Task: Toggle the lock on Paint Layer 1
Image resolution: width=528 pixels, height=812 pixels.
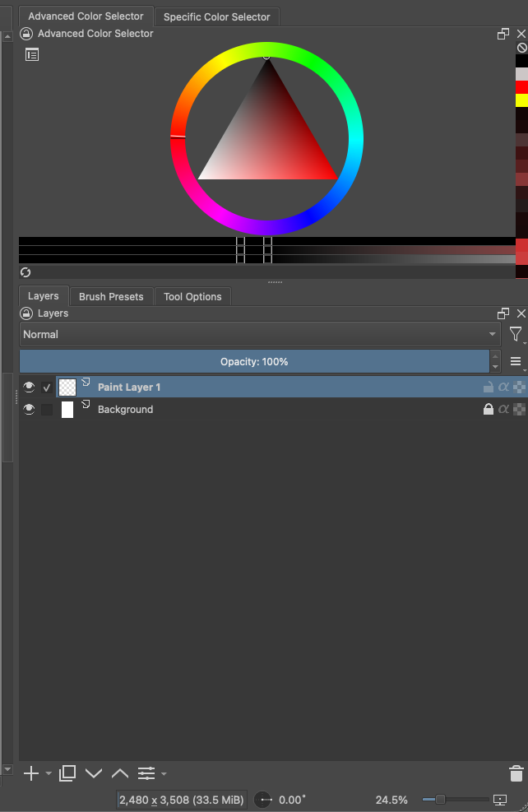Action: [489, 387]
